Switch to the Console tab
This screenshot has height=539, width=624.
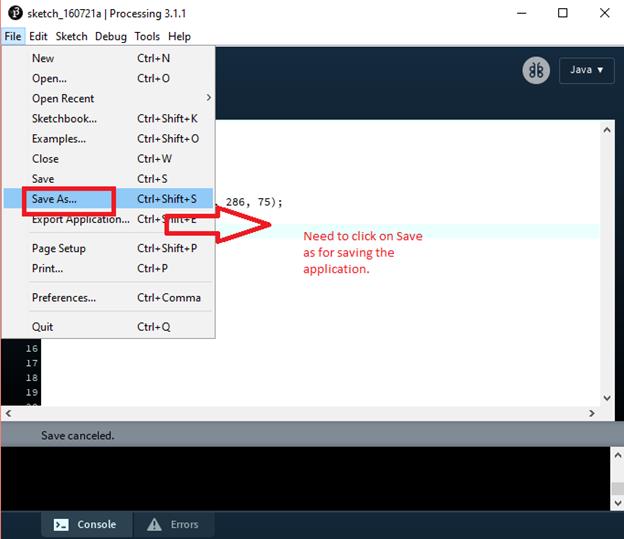[x=86, y=525]
